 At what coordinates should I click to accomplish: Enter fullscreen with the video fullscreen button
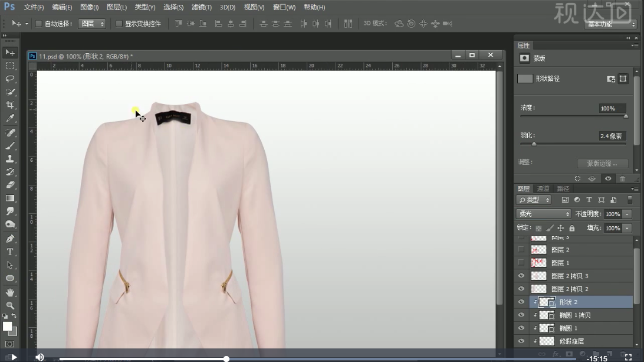coord(628,358)
